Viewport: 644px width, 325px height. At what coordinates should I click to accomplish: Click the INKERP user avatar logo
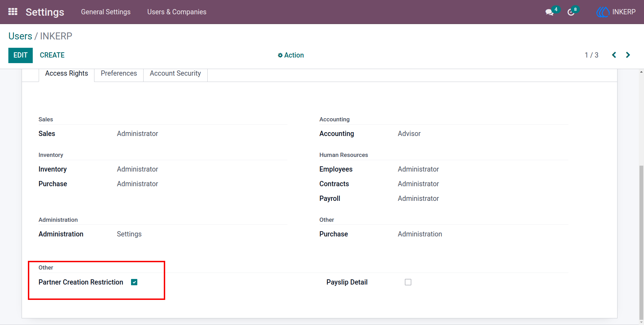(x=603, y=12)
